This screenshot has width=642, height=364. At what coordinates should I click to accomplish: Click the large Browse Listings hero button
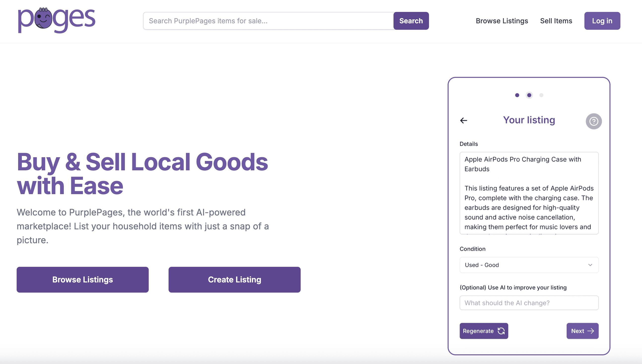(x=83, y=279)
